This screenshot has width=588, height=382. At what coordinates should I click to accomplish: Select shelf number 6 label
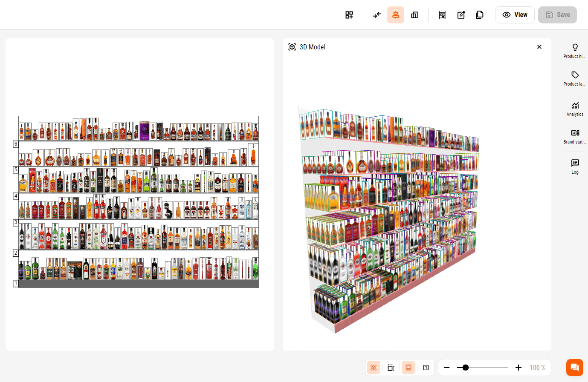pos(16,144)
